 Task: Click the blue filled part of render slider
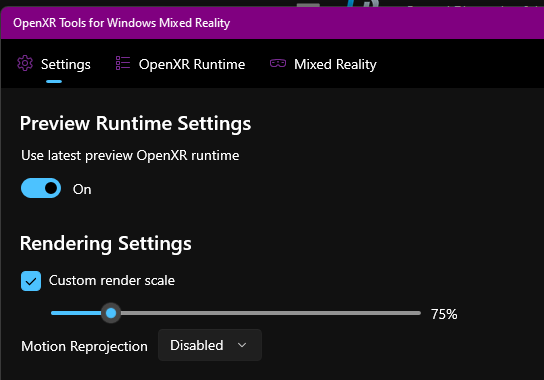point(76,313)
